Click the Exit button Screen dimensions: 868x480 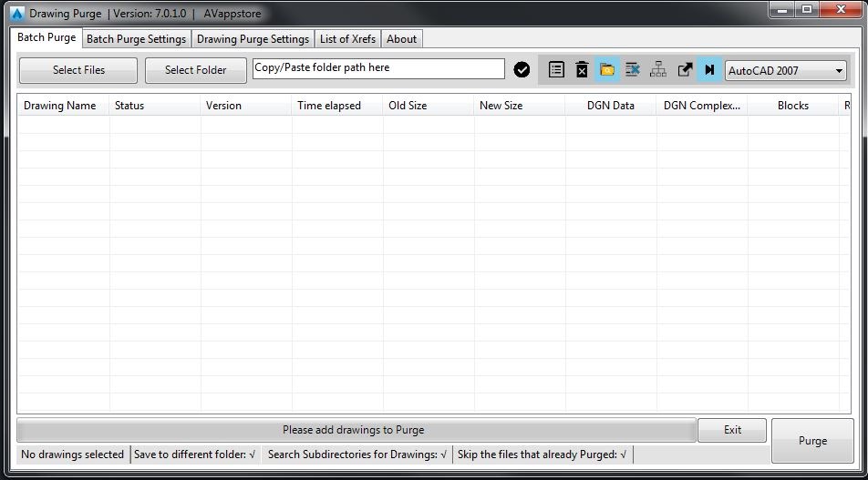[x=732, y=430]
